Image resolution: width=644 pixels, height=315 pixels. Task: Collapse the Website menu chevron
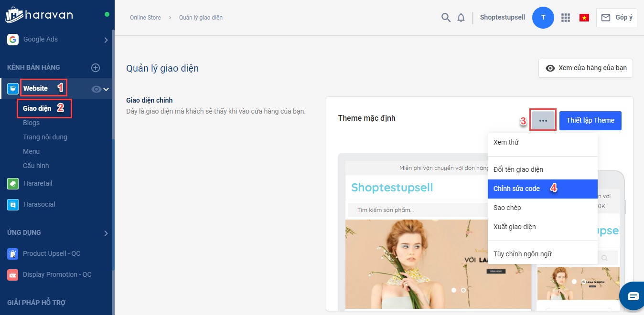pos(106,89)
